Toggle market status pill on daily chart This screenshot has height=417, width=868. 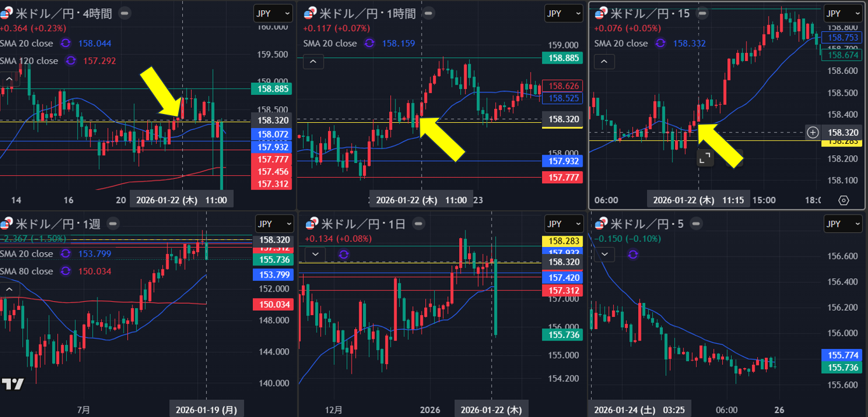tap(418, 223)
